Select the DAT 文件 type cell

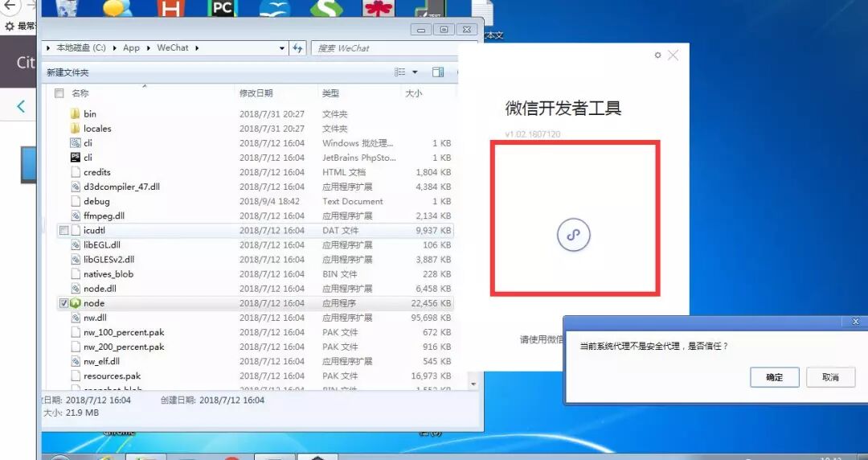pyautogui.click(x=341, y=230)
